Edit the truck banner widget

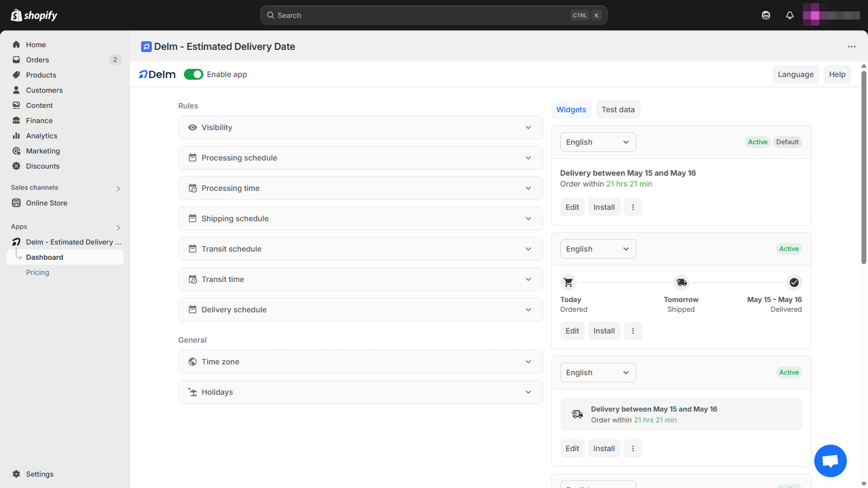(x=572, y=448)
